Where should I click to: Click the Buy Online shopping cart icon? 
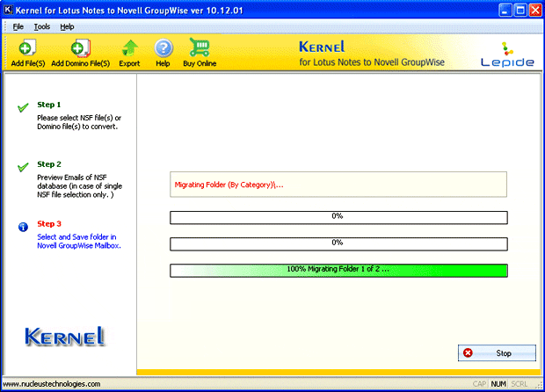point(200,47)
